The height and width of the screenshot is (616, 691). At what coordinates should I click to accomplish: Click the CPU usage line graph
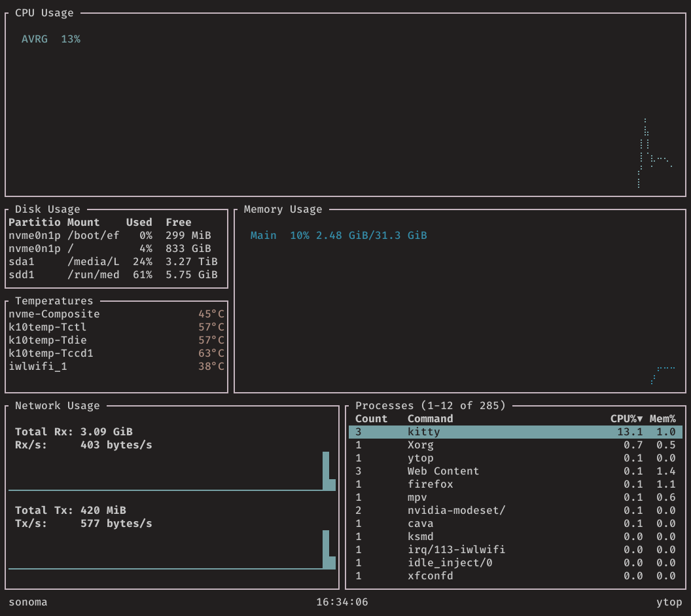pyautogui.click(x=655, y=153)
